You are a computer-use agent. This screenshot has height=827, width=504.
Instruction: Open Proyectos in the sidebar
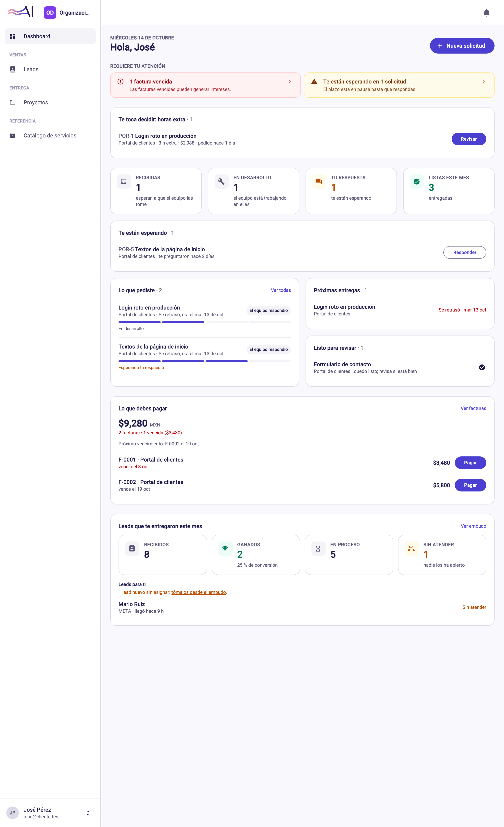tap(50, 102)
